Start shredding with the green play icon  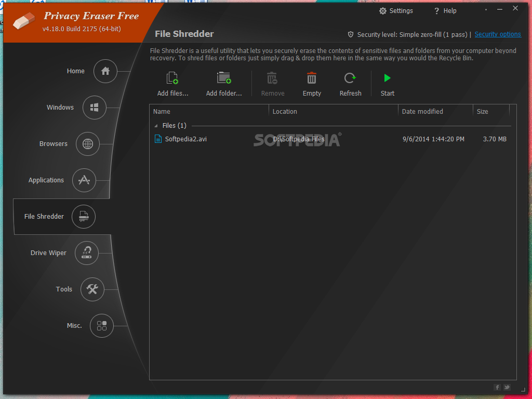(x=387, y=78)
